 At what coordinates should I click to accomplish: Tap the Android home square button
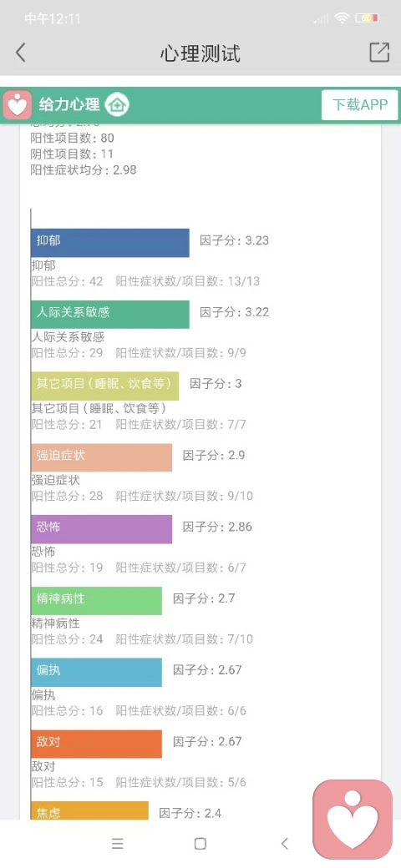200,844
